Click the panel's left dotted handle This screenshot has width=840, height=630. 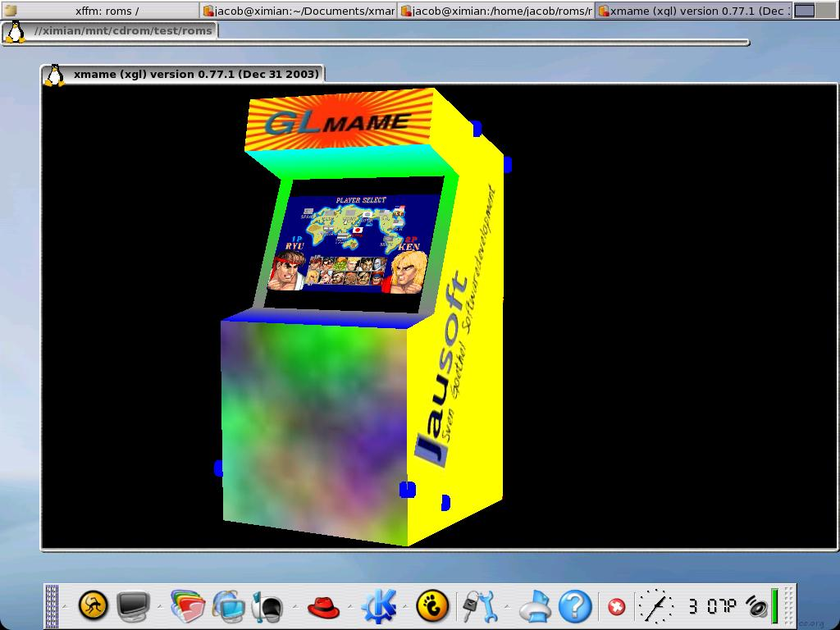(52, 606)
